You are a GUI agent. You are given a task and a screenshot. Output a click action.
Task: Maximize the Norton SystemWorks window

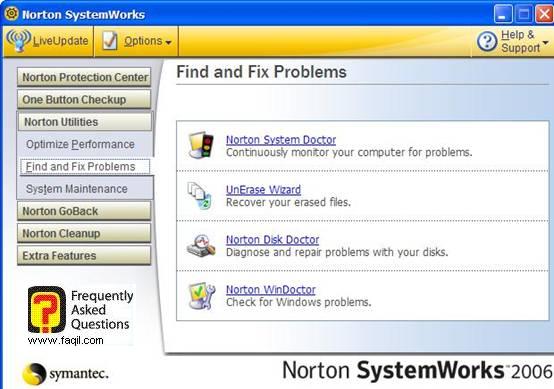524,14
